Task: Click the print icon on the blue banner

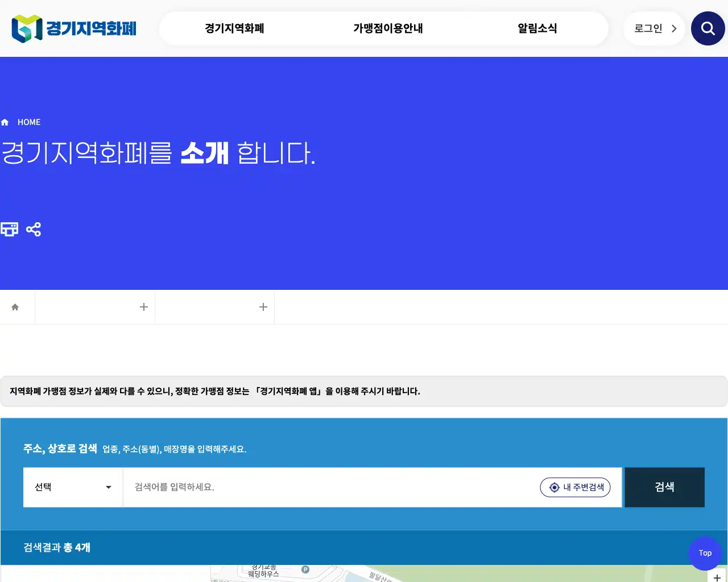Action: click(9, 229)
